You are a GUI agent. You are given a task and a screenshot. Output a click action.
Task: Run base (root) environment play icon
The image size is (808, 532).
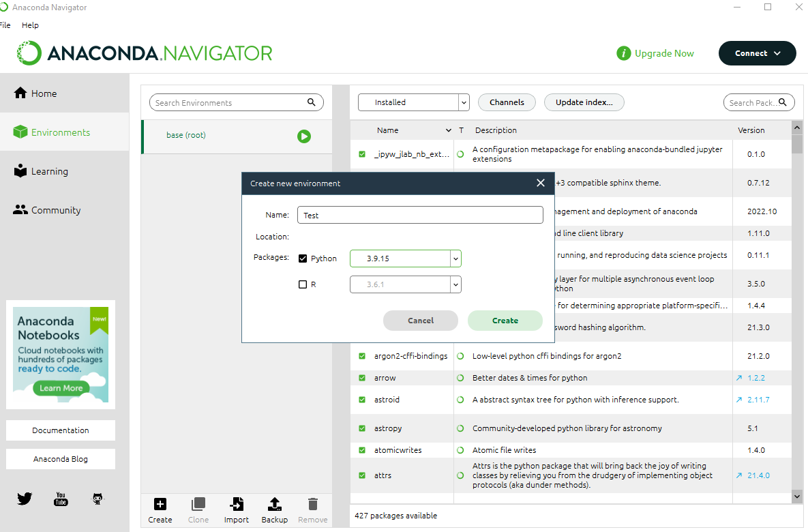tap(304, 136)
